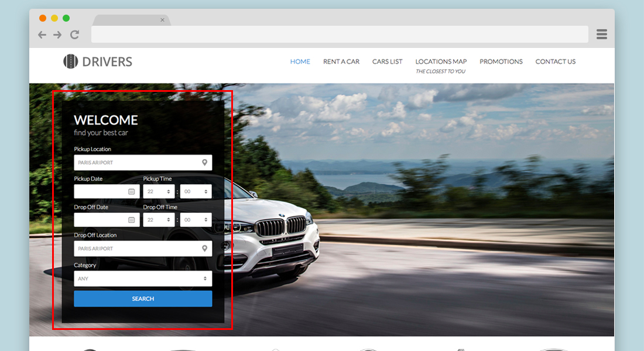
Task: Open the Pickup Date calendar icon
Action: [131, 191]
